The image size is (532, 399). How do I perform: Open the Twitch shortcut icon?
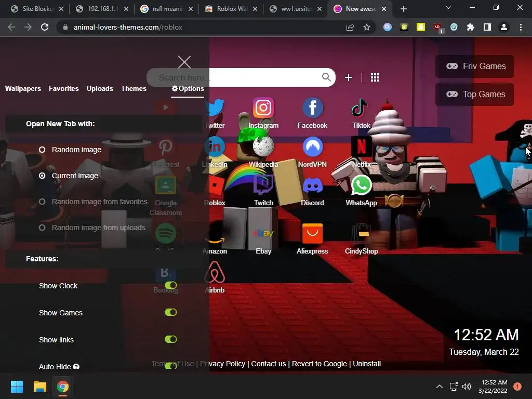pos(263,185)
